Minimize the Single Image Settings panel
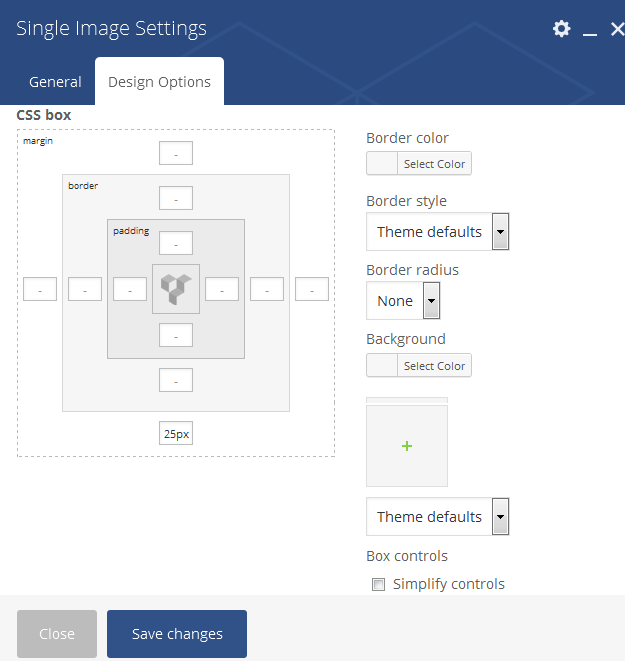 [590, 30]
